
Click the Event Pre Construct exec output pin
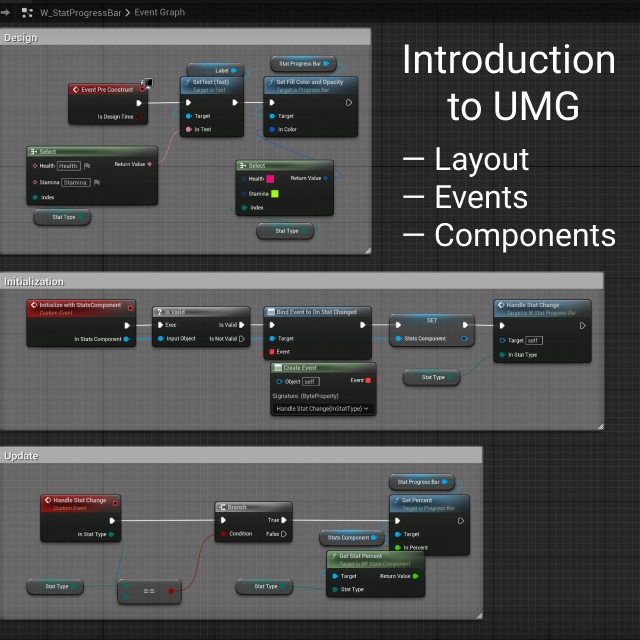[139, 103]
